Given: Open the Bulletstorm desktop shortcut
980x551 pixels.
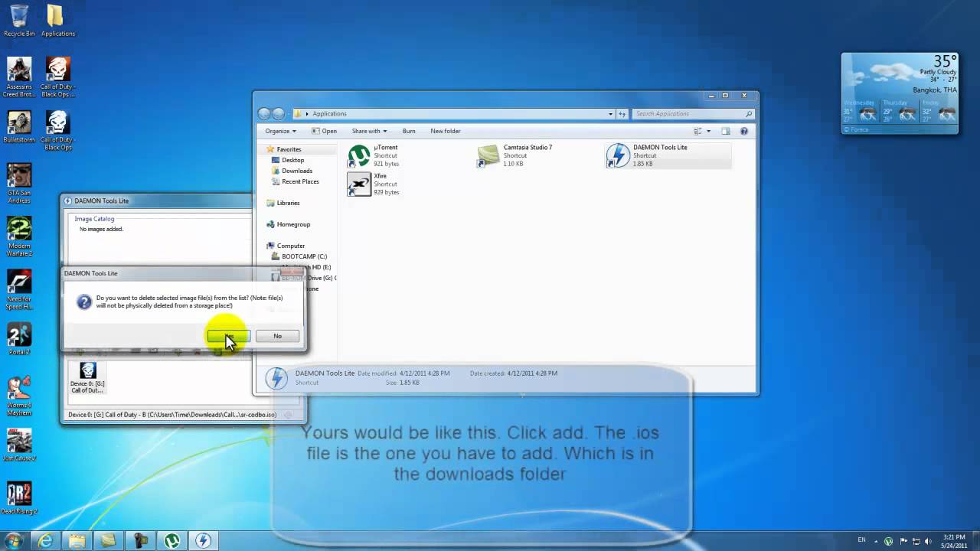Looking at the screenshot, I should click(x=19, y=127).
